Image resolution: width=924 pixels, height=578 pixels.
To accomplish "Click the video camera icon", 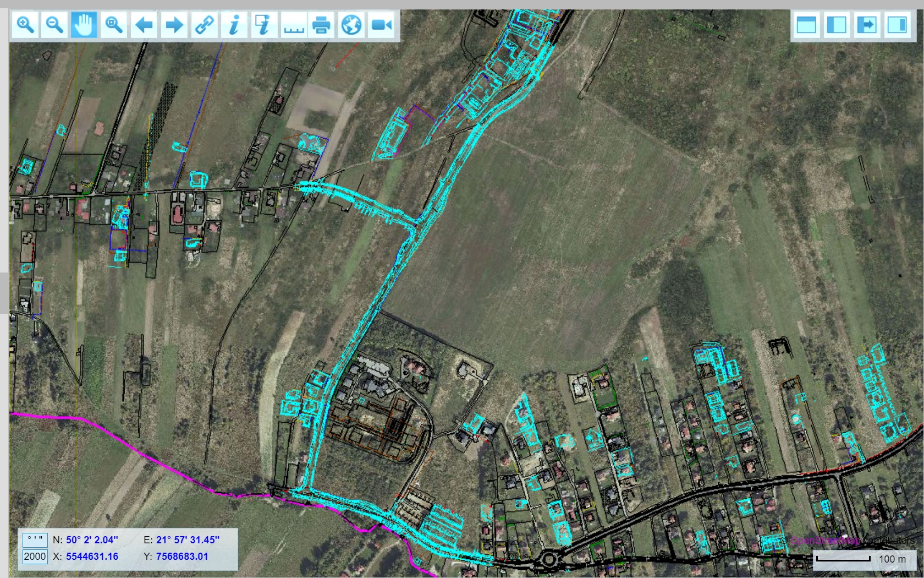I will [x=381, y=25].
